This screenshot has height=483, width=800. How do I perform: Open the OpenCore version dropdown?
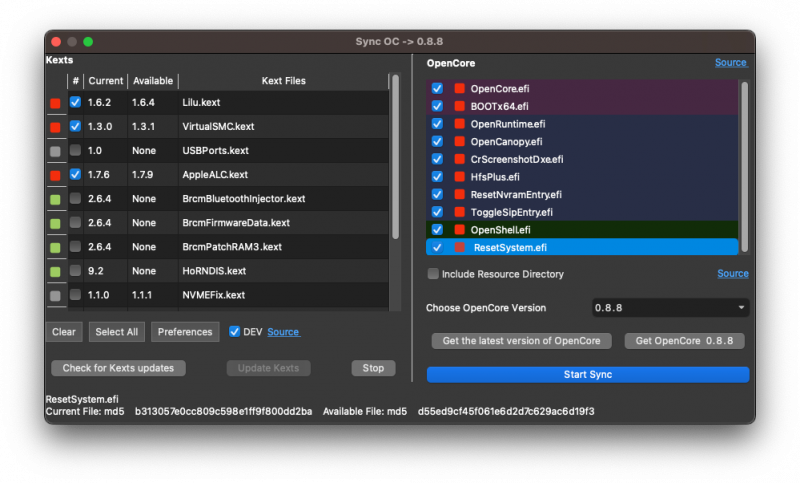click(x=669, y=308)
